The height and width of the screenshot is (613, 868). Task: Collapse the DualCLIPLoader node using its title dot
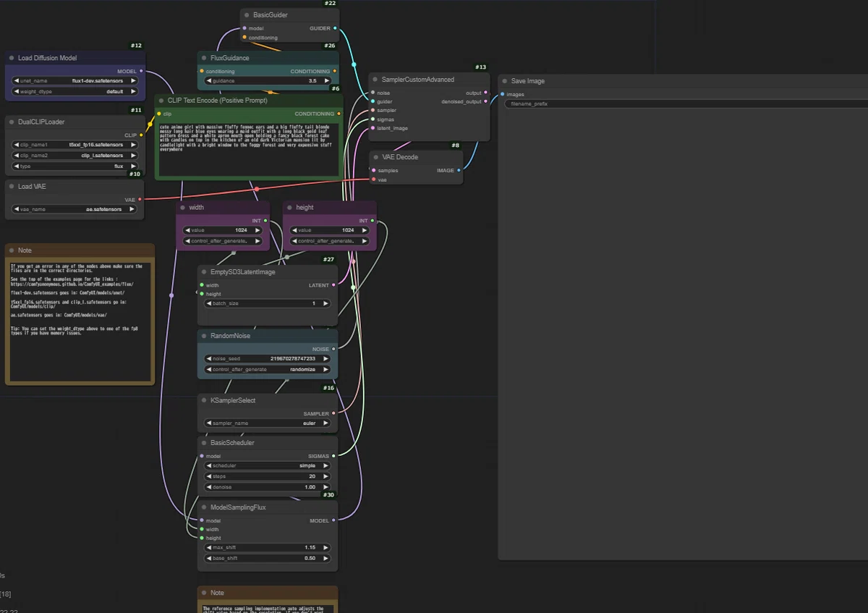click(12, 122)
